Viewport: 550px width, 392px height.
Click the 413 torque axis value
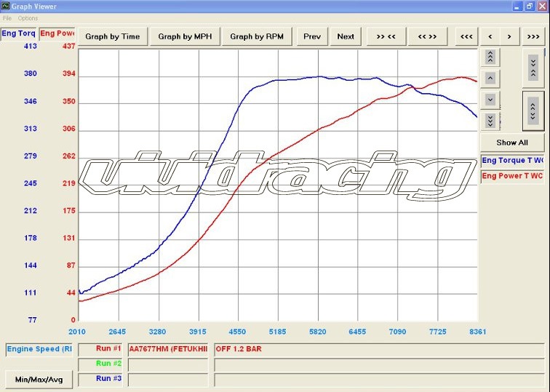tap(30, 46)
